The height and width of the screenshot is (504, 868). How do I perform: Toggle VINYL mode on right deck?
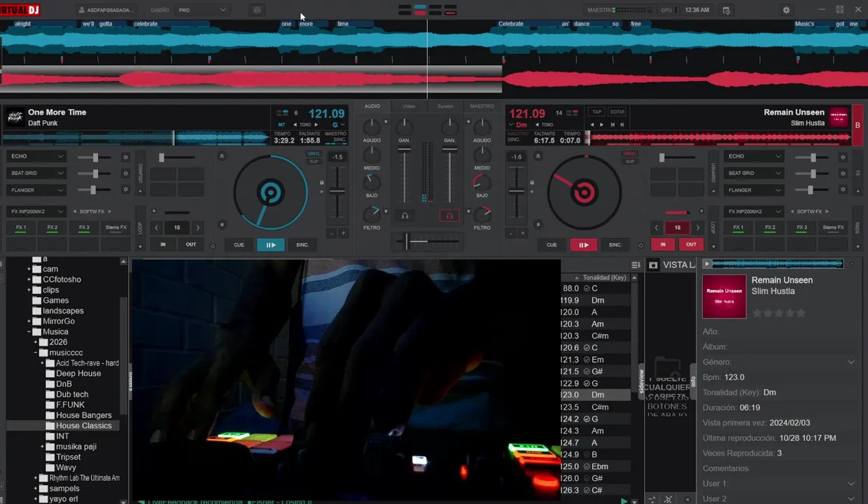point(630,154)
